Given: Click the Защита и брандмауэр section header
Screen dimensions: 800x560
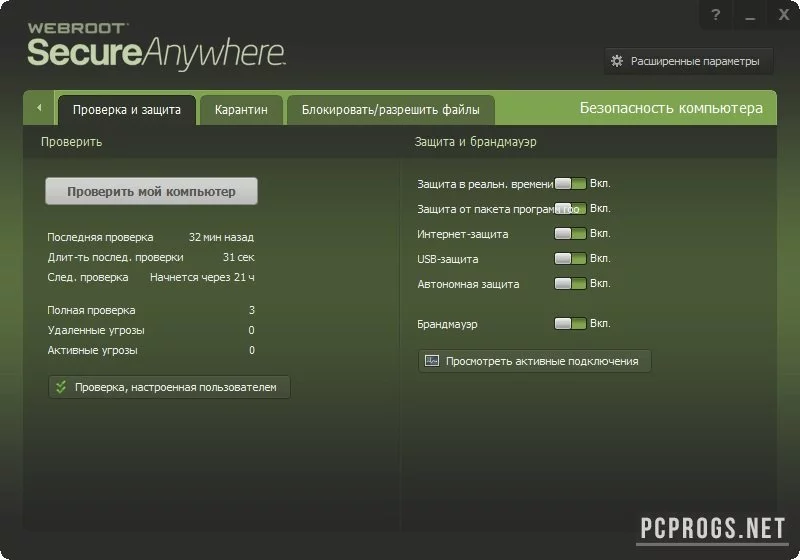Looking at the screenshot, I should pos(475,142).
